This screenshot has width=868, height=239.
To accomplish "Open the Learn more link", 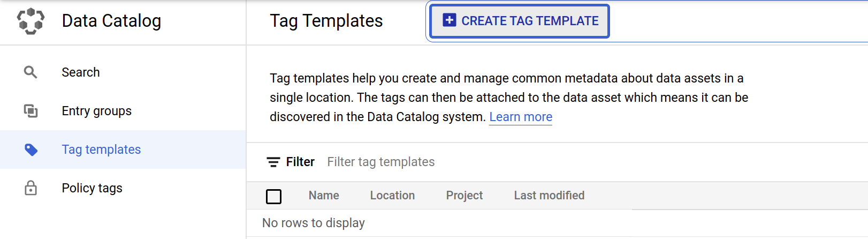I will (x=521, y=117).
